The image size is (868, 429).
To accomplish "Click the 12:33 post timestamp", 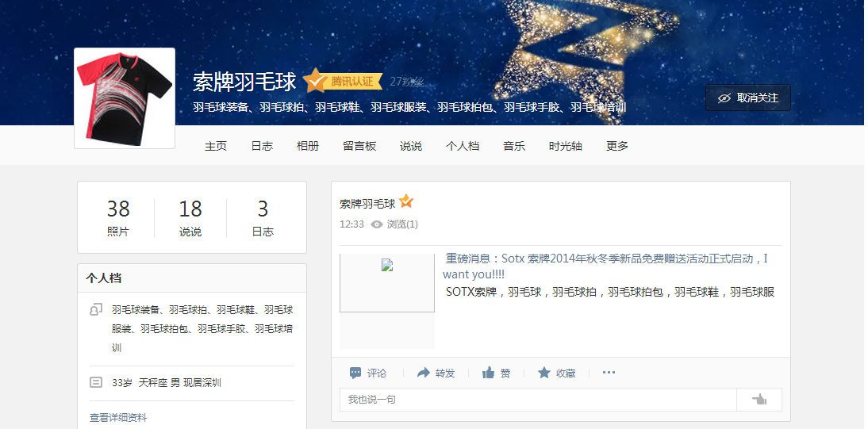I will pos(351,224).
